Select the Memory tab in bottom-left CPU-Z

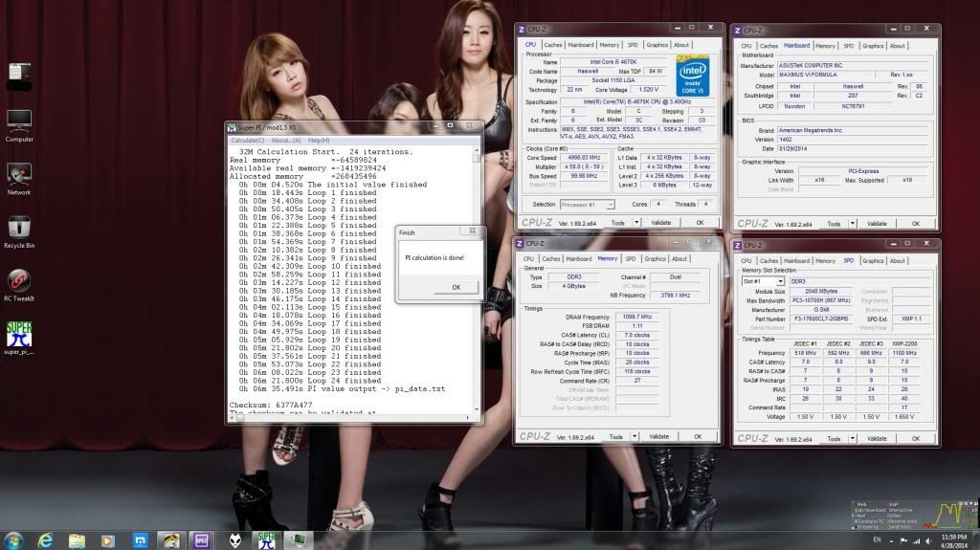[x=607, y=259]
